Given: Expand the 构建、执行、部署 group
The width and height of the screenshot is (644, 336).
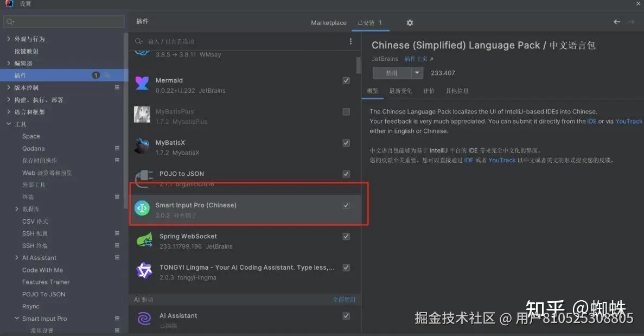Looking at the screenshot, I should (x=9, y=99).
